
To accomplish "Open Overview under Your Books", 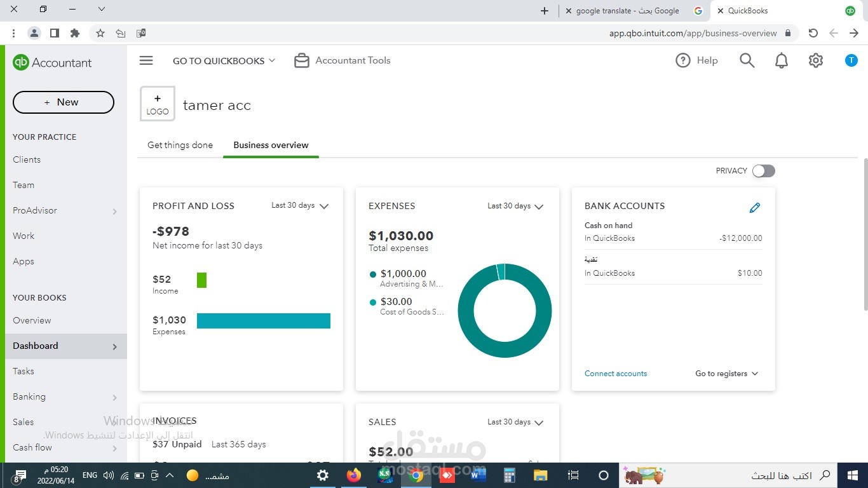I will pos(32,320).
